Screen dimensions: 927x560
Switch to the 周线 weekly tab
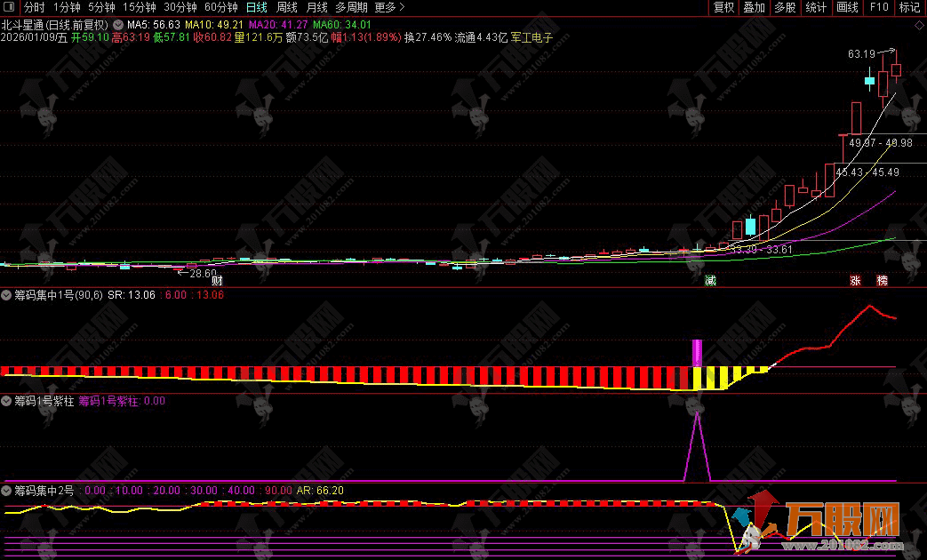286,7
